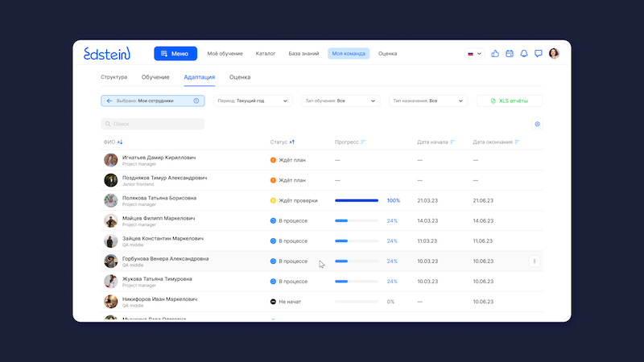Click avatar of Полякова Татьяна Борисовна
This screenshot has width=644, height=362.
(110, 200)
